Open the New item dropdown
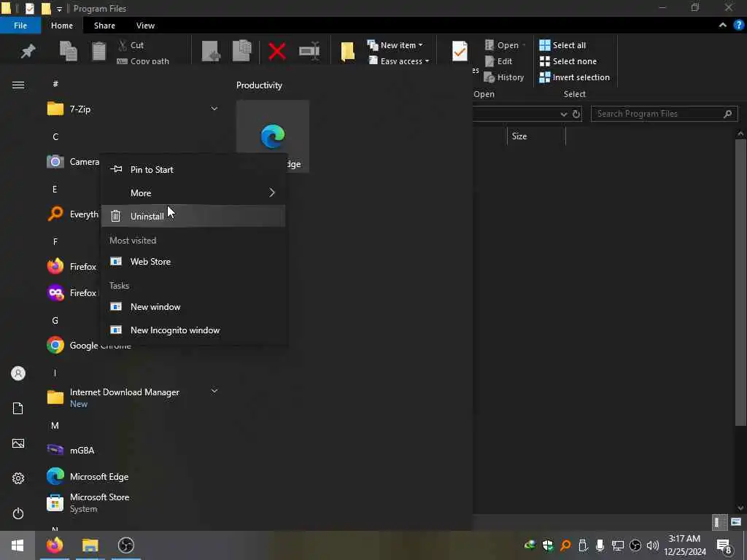This screenshot has height=560, width=747. (x=395, y=45)
